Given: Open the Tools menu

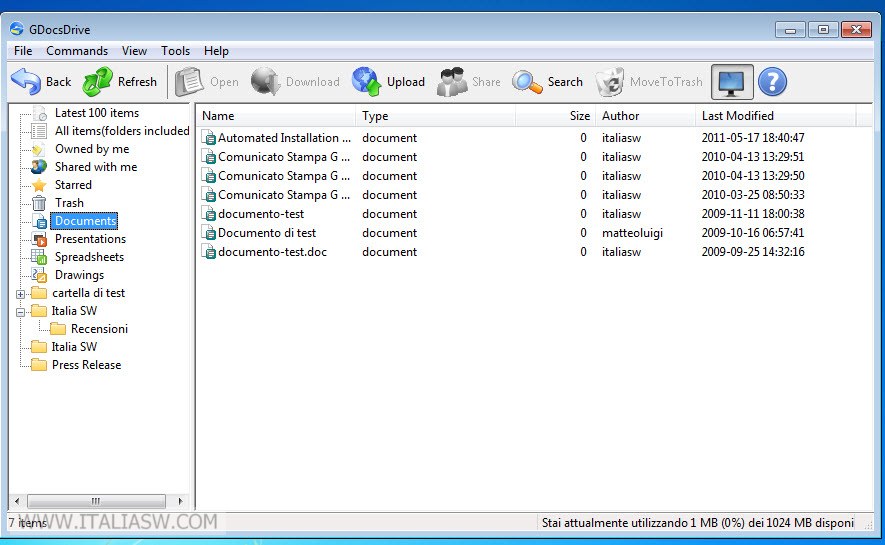Looking at the screenshot, I should pyautogui.click(x=176, y=51).
